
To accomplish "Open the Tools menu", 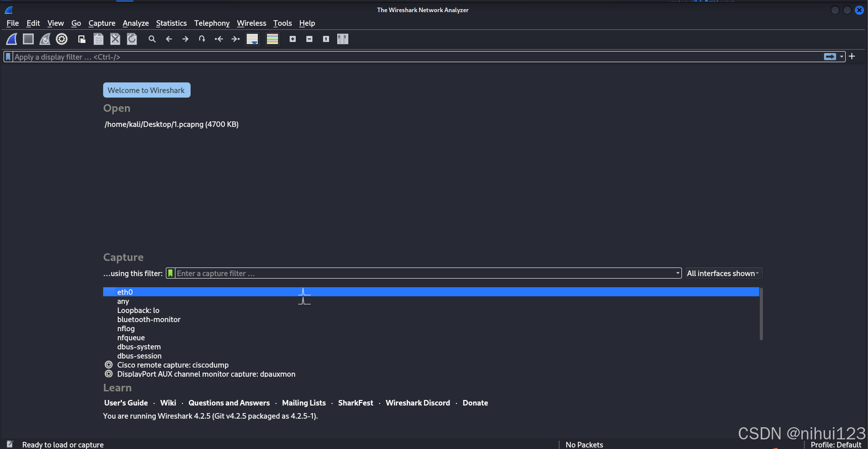I will pyautogui.click(x=283, y=23).
